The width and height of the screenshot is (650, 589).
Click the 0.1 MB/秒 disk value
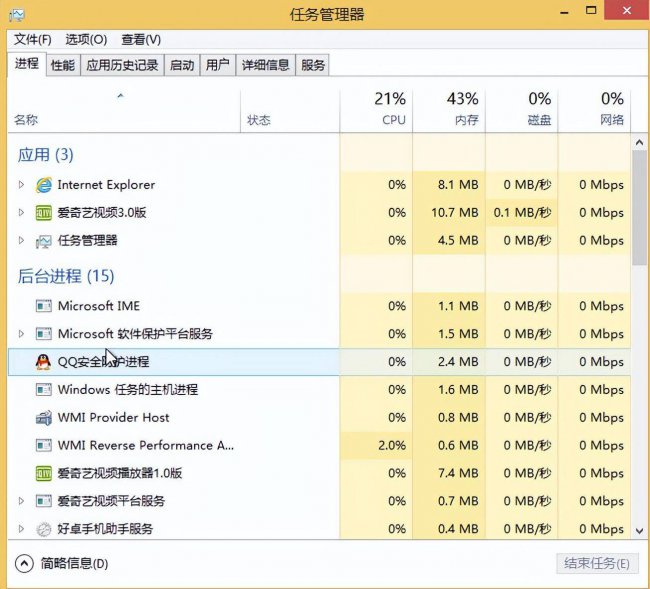(522, 213)
